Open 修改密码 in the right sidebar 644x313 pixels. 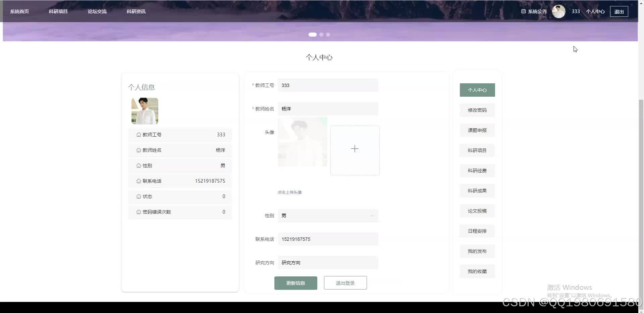(x=477, y=110)
